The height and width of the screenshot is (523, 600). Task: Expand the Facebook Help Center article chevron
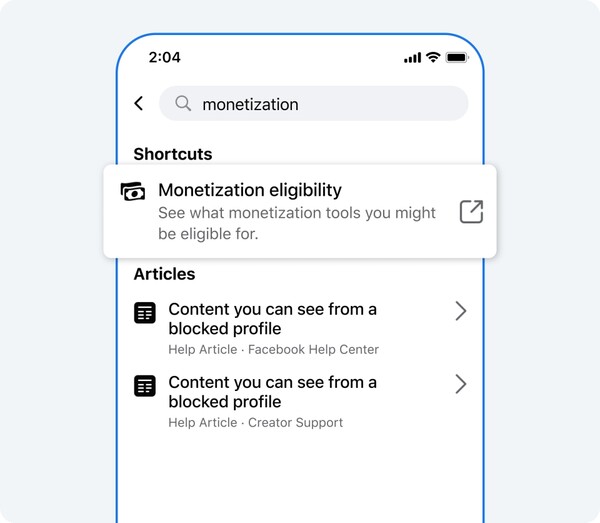(461, 311)
